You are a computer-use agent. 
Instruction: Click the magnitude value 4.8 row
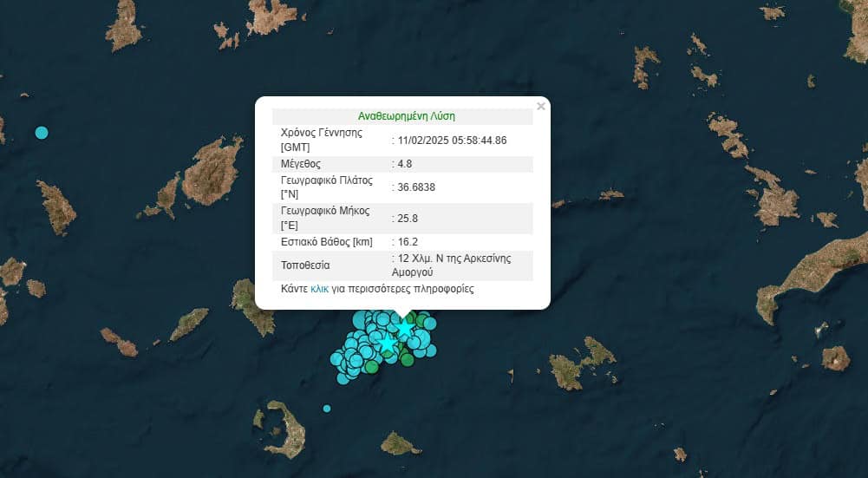(x=402, y=163)
